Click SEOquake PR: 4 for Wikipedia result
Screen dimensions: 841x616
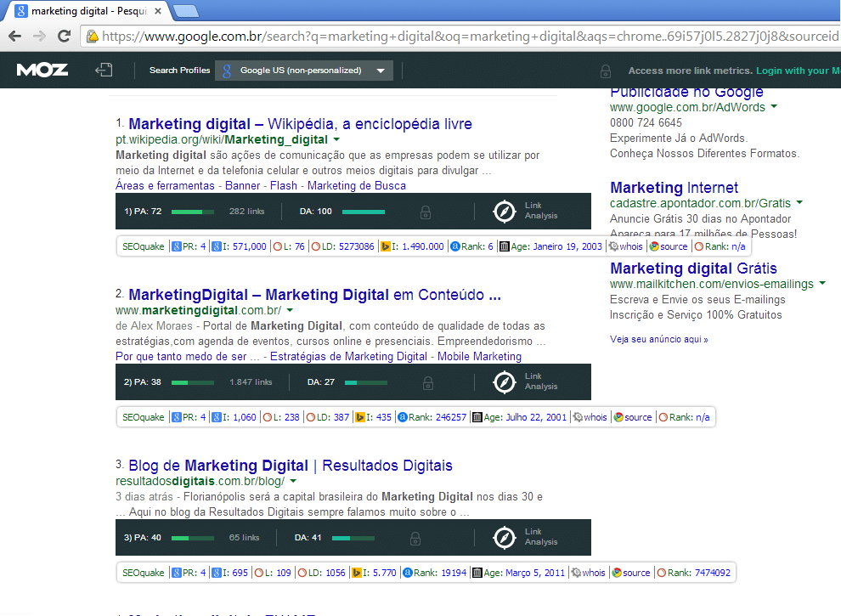tap(189, 246)
